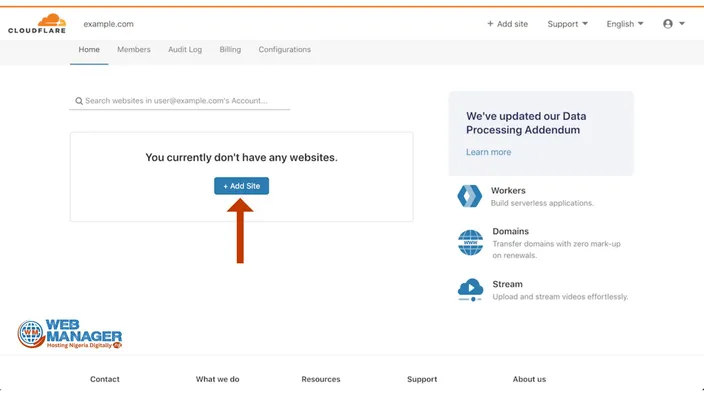Click the example.com account name

pos(108,24)
